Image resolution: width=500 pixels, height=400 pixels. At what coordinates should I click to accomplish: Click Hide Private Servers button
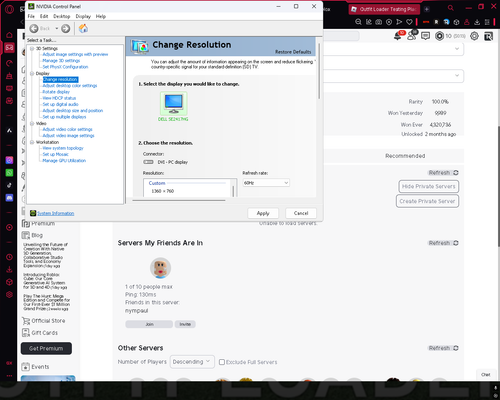(429, 186)
